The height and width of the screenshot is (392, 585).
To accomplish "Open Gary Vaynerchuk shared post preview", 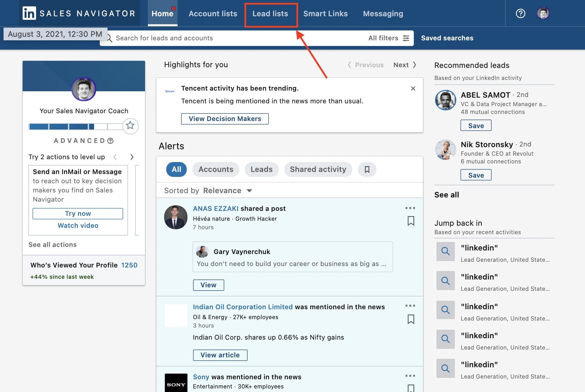I will coord(293,257).
